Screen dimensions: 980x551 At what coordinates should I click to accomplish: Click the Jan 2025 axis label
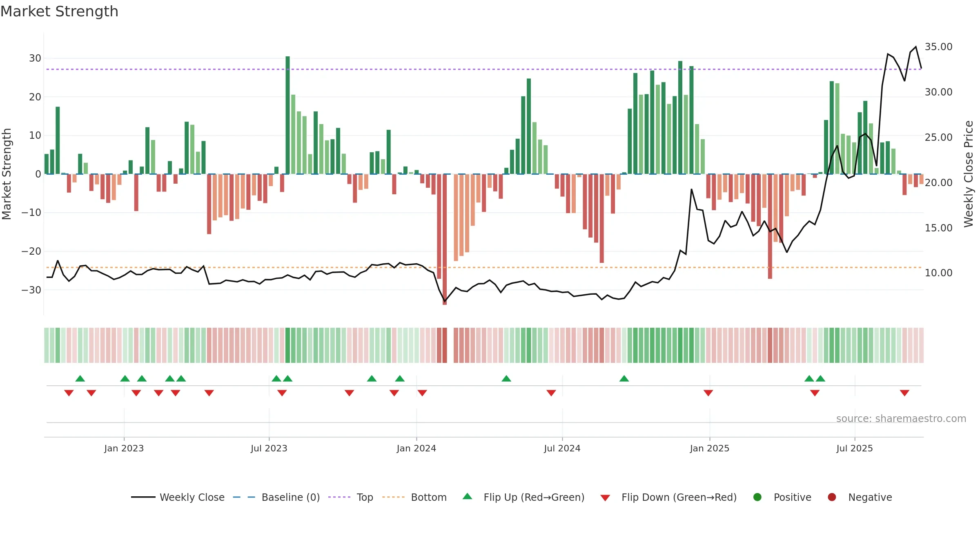[x=710, y=448]
